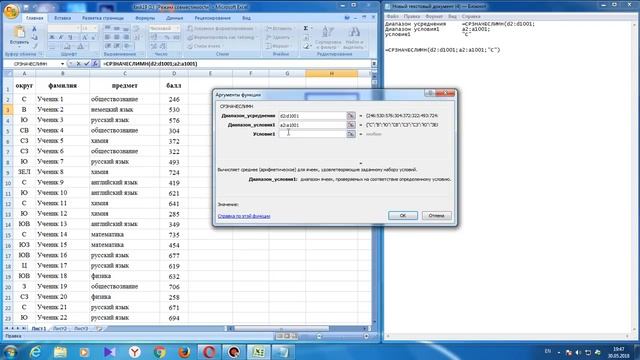Open Файл menu in Notepad

pyautogui.click(x=392, y=17)
